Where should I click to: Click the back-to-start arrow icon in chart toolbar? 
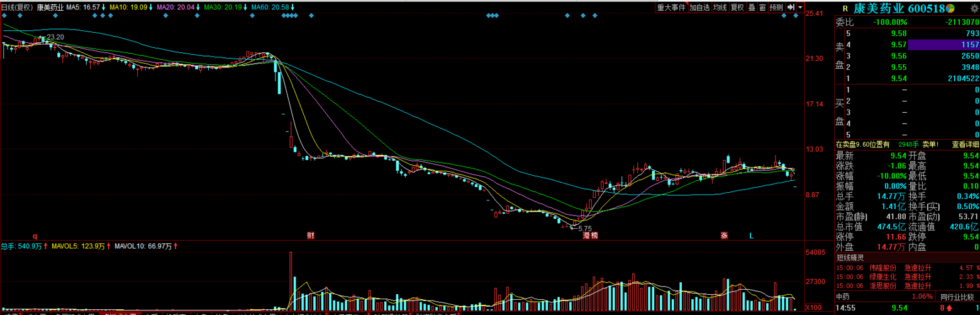[x=791, y=8]
